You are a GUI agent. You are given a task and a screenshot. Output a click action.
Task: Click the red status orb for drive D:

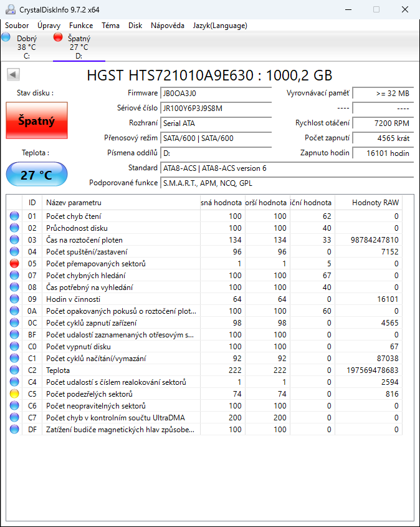58,37
